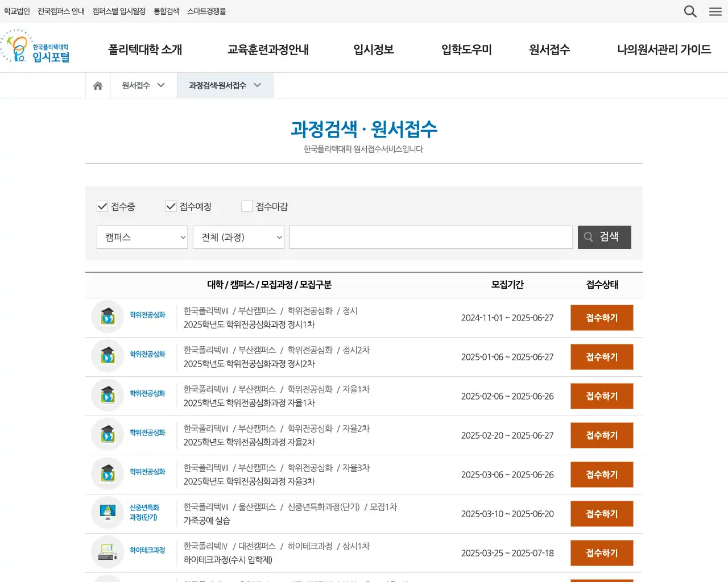Open 교육훈련과정안내 menu
Image resolution: width=728 pixels, height=582 pixels.
268,49
